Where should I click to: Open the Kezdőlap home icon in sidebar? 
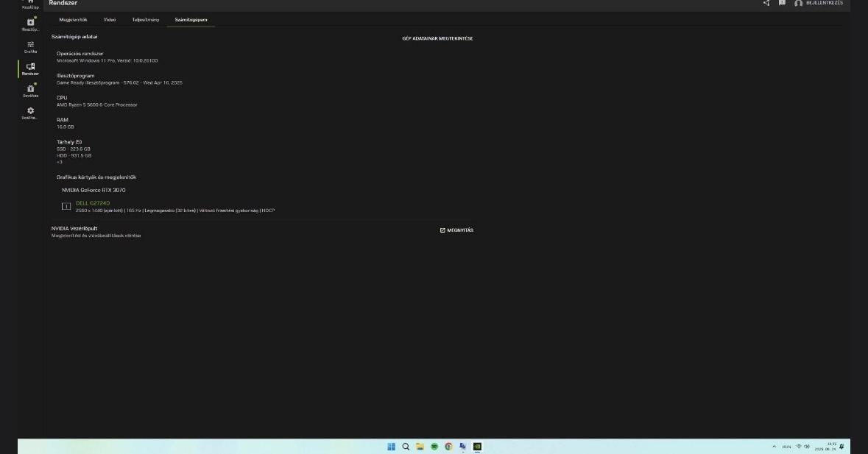(30, 2)
